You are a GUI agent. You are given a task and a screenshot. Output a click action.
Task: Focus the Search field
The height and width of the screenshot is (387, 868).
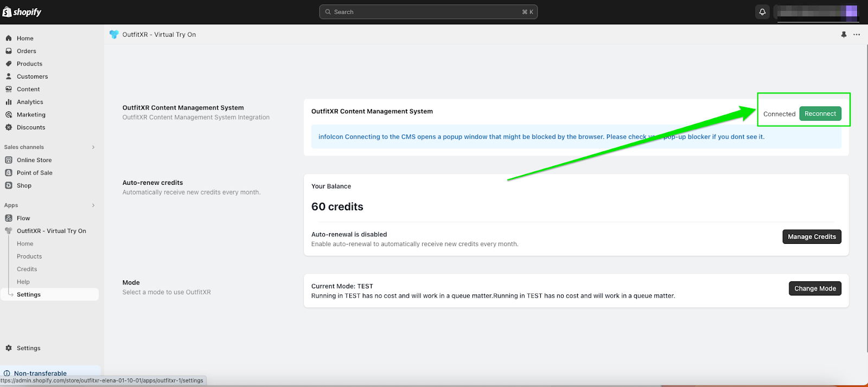point(429,12)
